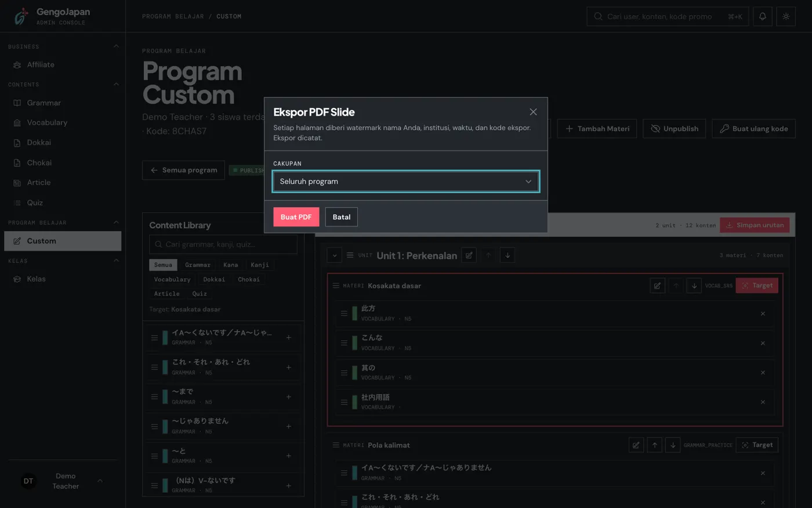This screenshot has height=508, width=812.
Task: Click the Batal button
Action: pos(342,217)
